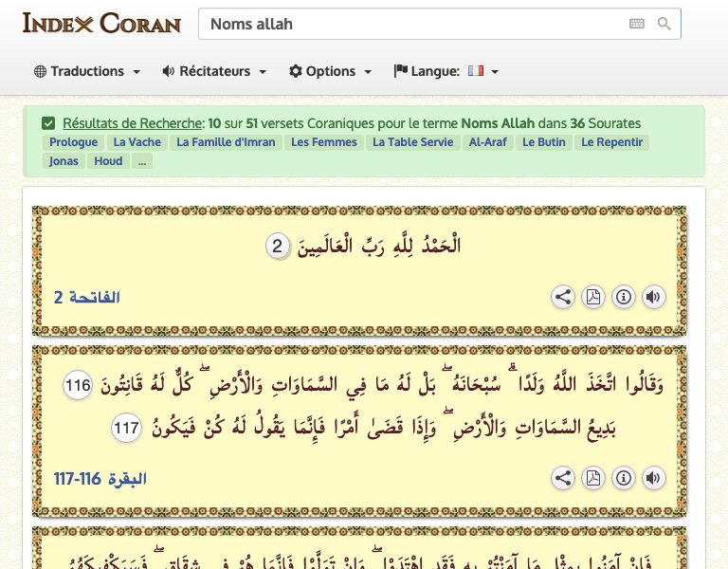Filter results by La Vache sourate

(136, 142)
